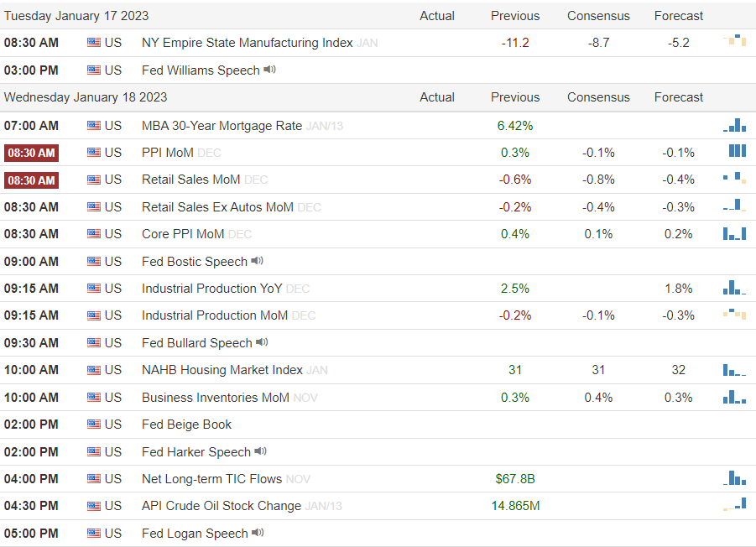The height and width of the screenshot is (547, 756).
Task: Open Retail Sales Ex Autos MoM link
Action: tap(217, 206)
